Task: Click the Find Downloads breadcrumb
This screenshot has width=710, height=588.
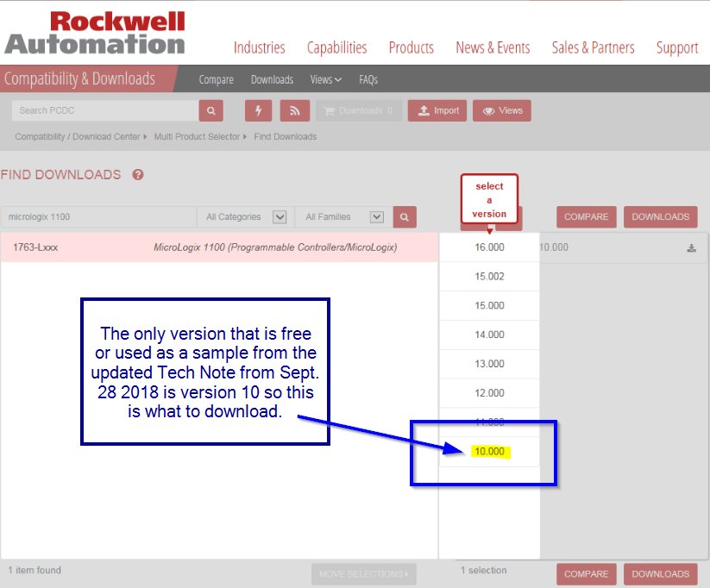Action: click(x=286, y=137)
